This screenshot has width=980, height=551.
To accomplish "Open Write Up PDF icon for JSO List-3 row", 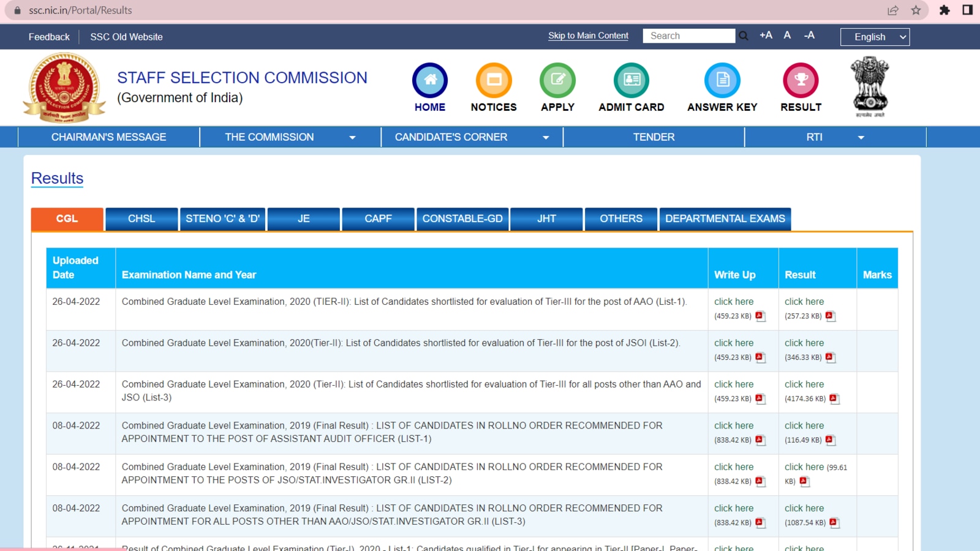I will (760, 399).
